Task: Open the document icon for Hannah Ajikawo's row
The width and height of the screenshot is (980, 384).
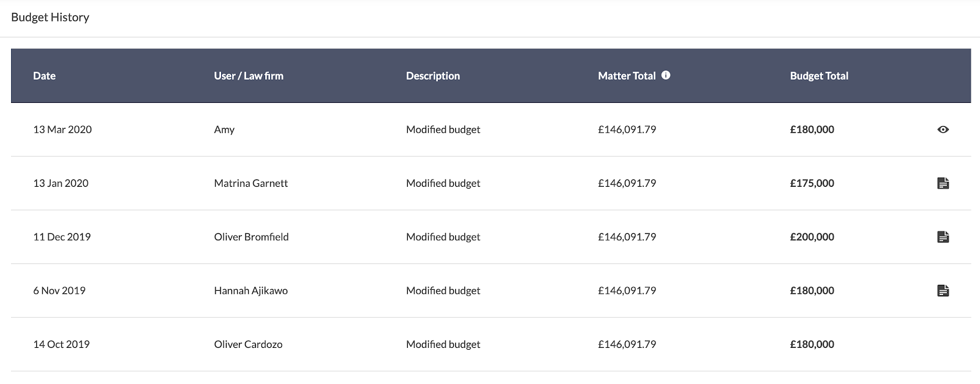Action: (943, 290)
